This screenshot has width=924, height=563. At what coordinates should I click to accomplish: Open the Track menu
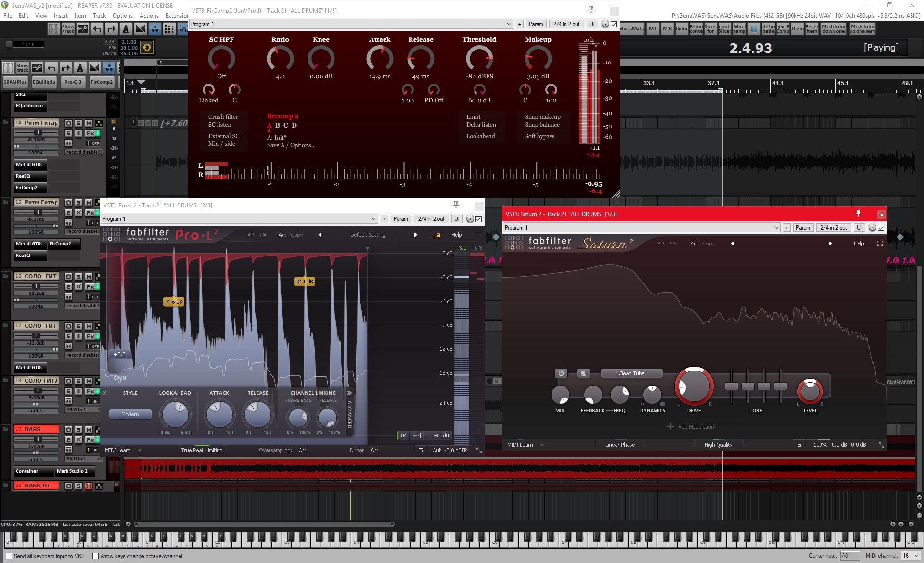click(x=99, y=15)
